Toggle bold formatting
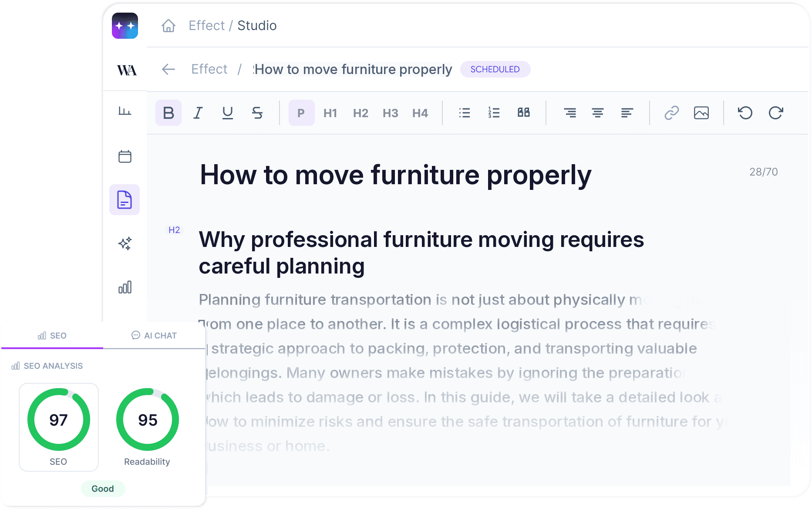812x510 pixels. pos(168,113)
